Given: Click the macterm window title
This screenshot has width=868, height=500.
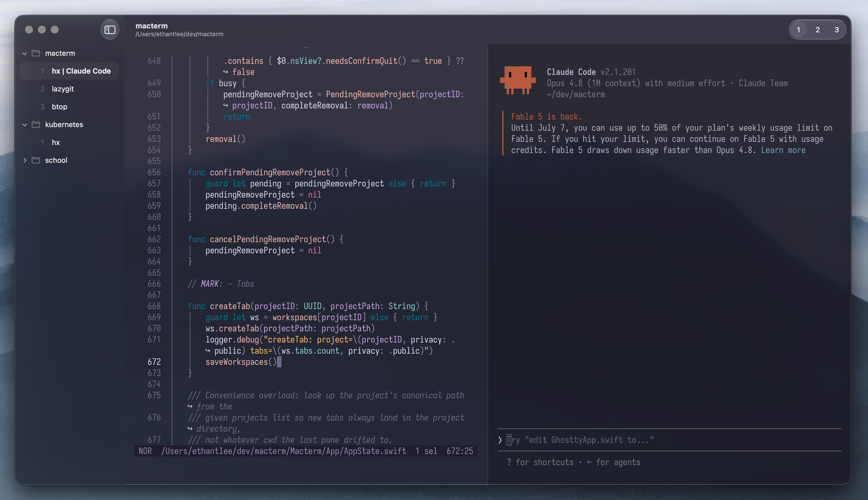Looking at the screenshot, I should click(x=151, y=26).
